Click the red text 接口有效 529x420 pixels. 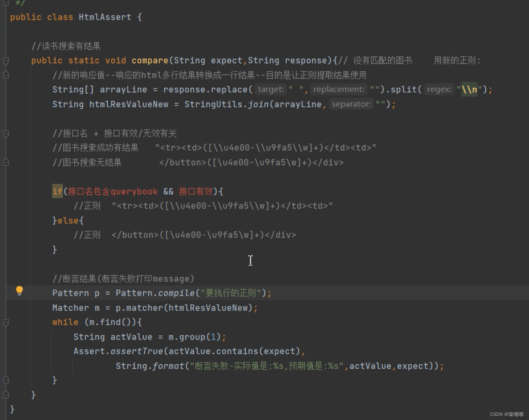196,192
